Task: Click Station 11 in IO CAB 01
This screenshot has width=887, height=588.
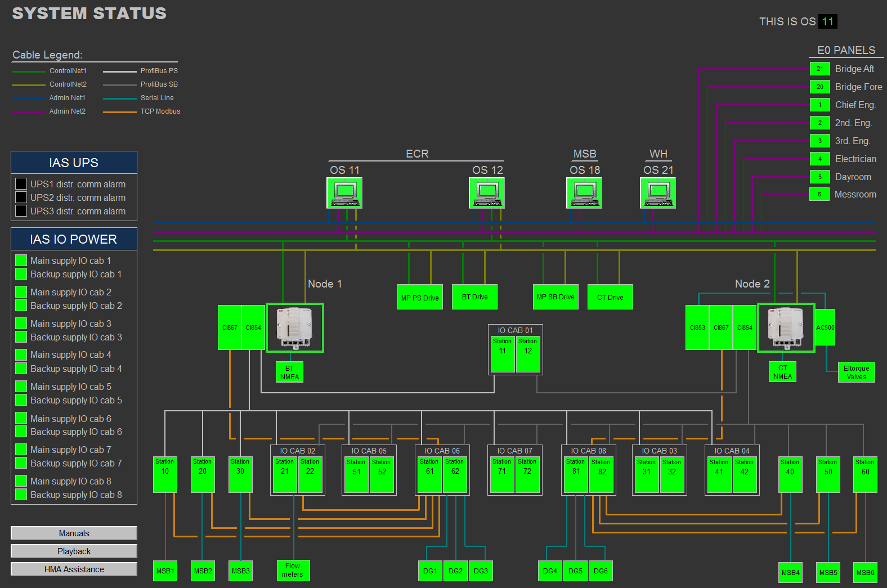Action: pos(502,354)
